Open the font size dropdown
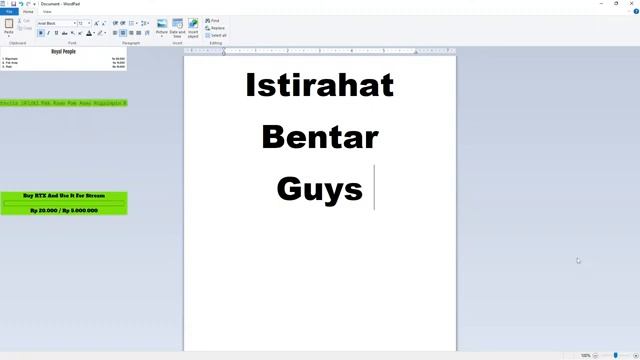Screen dimensions: 640x360 [x=89, y=23]
